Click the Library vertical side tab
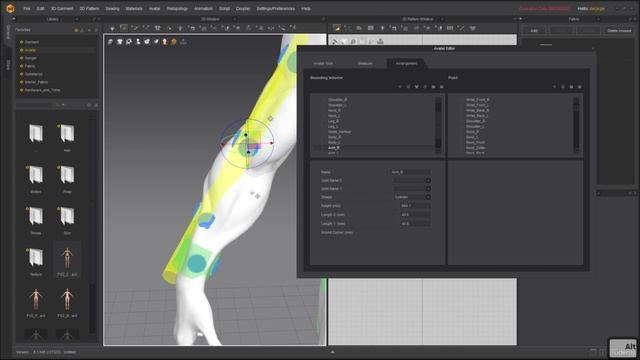 tap(8, 32)
